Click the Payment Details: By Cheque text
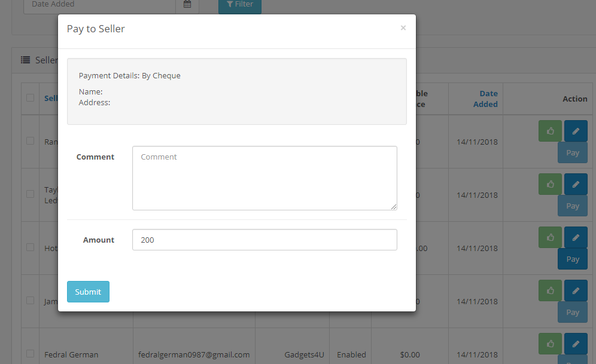 pos(130,75)
